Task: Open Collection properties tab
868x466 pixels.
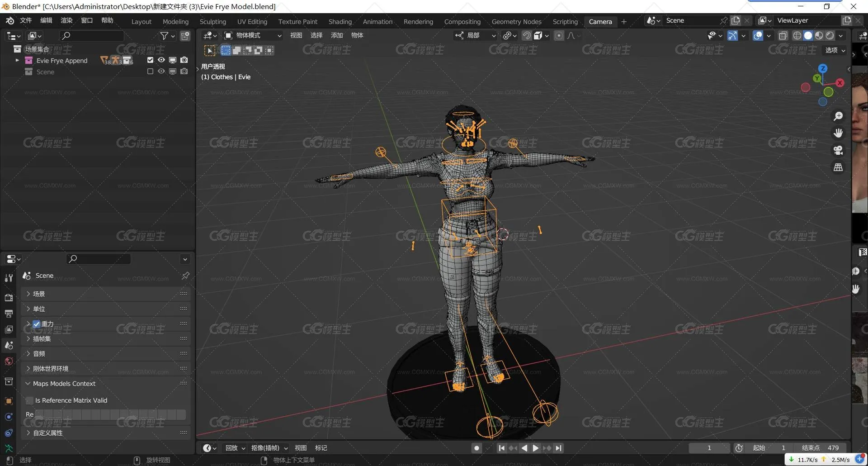Action: coord(9,381)
